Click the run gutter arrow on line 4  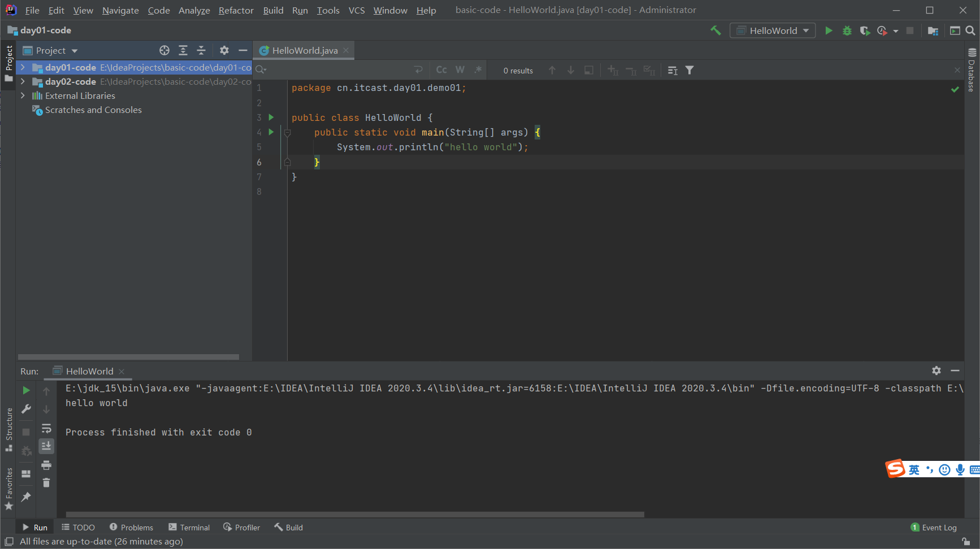271,132
